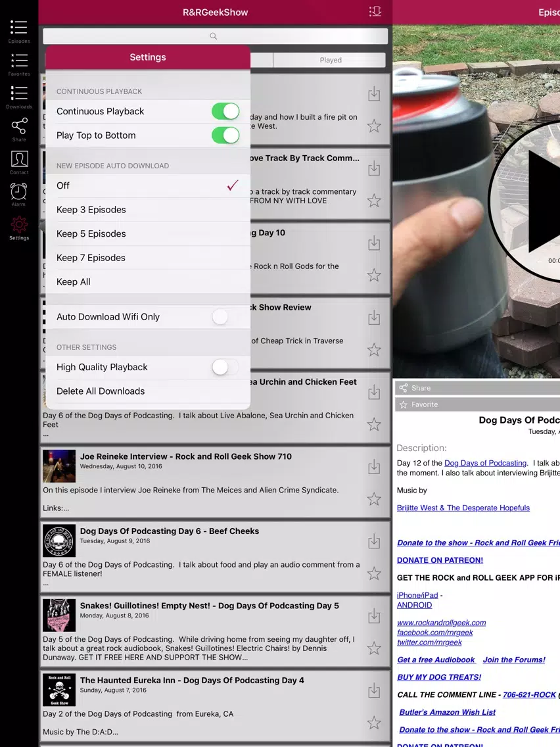This screenshot has height=747, width=560.
Task: Tap the download-all icon in R&RGeekShow header
Action: [375, 11]
